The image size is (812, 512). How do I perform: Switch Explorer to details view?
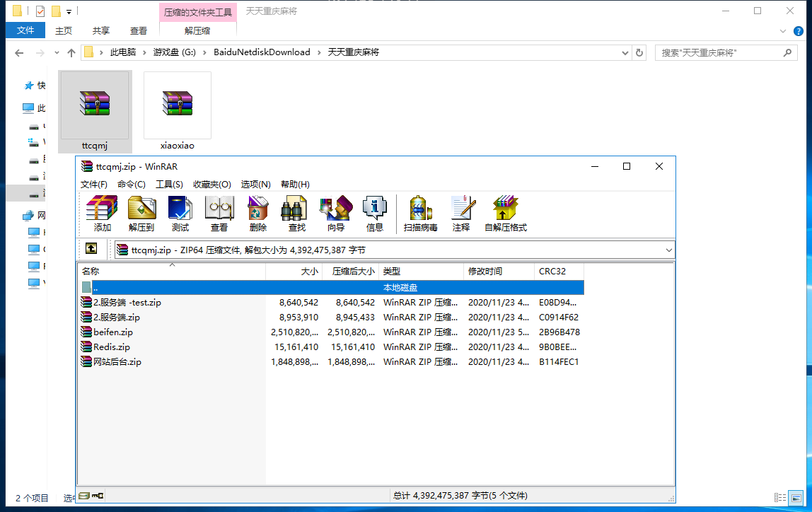[780, 498]
